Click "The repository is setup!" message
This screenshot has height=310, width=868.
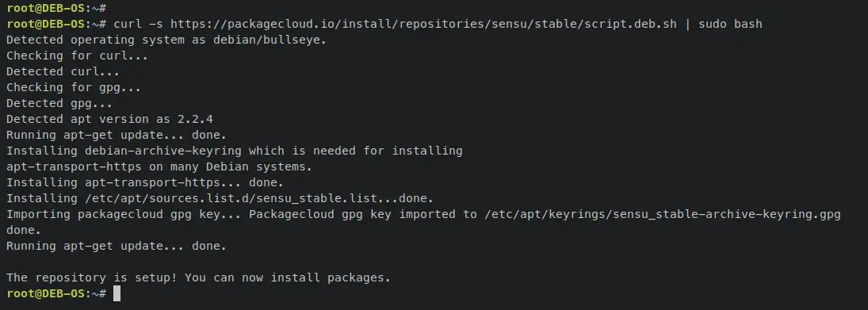(92, 277)
